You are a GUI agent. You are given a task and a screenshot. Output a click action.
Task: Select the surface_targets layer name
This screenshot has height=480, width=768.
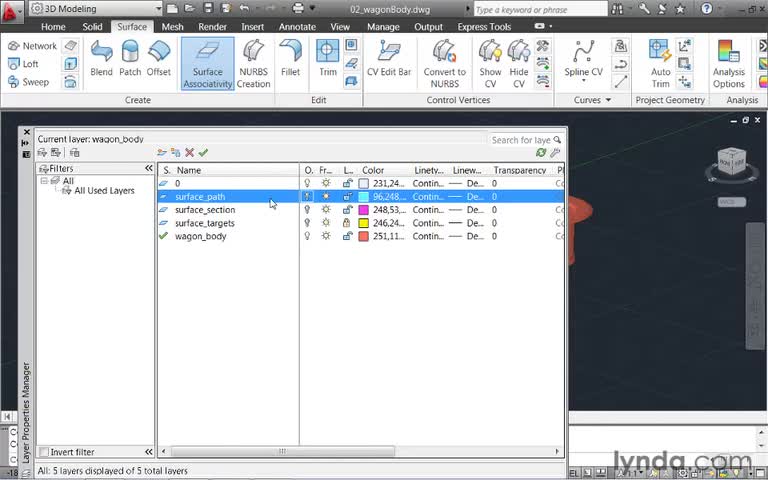[x=205, y=223]
